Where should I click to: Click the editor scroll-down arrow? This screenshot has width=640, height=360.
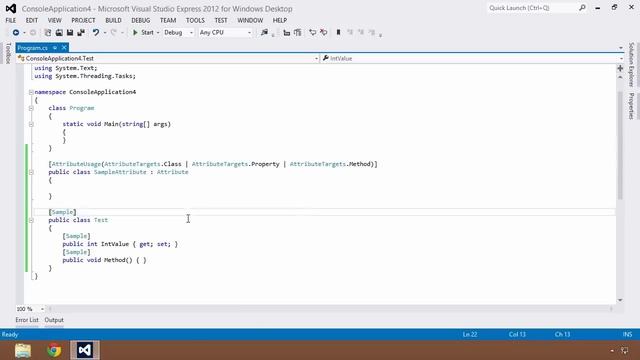point(620,300)
